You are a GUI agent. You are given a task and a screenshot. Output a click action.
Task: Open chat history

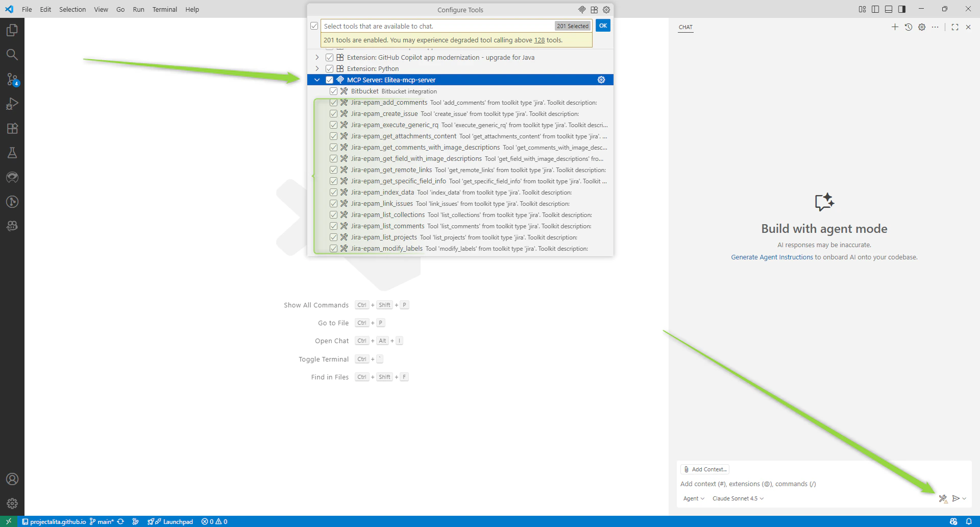click(908, 27)
